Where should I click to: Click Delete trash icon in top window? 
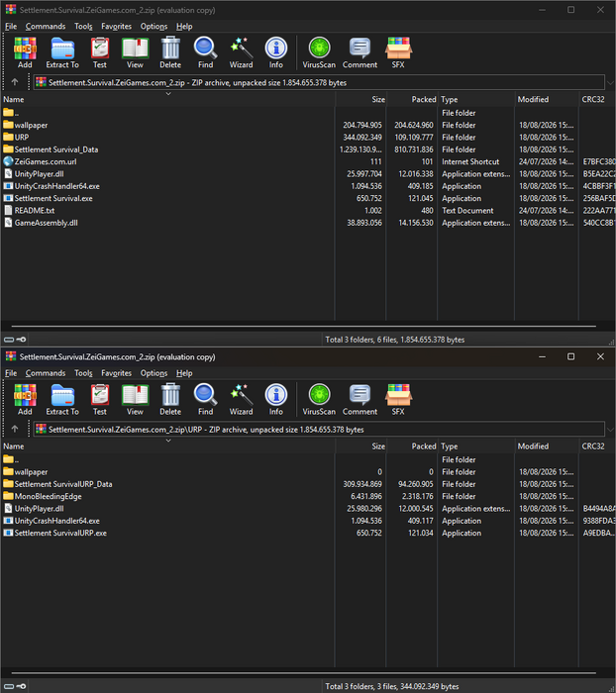pyautogui.click(x=170, y=52)
